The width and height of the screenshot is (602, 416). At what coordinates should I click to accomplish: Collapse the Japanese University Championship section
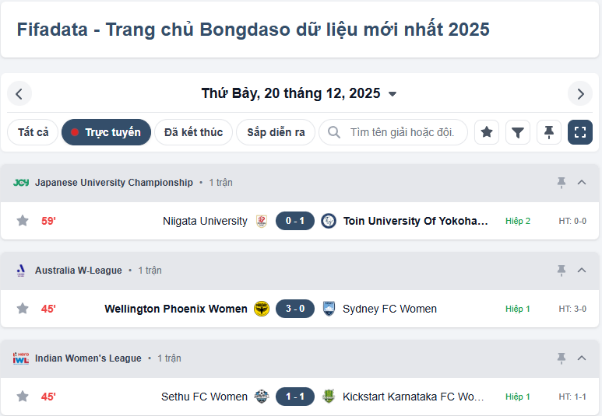(x=584, y=182)
